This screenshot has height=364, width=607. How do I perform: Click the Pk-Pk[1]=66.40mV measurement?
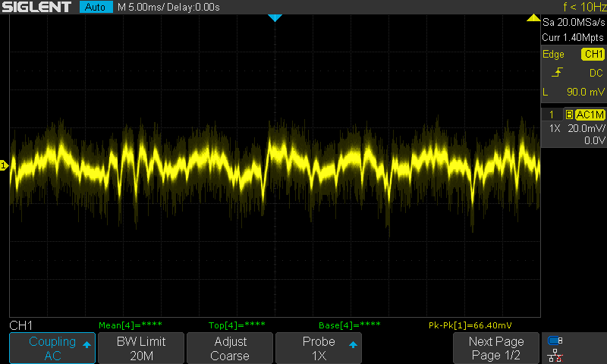point(470,325)
